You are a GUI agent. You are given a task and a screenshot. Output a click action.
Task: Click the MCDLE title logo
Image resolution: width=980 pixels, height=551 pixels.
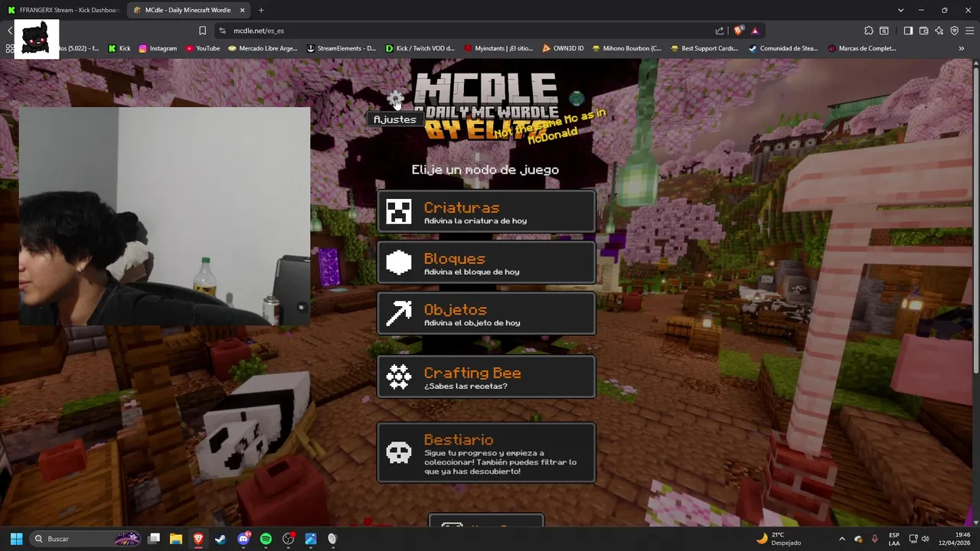pyautogui.click(x=487, y=106)
